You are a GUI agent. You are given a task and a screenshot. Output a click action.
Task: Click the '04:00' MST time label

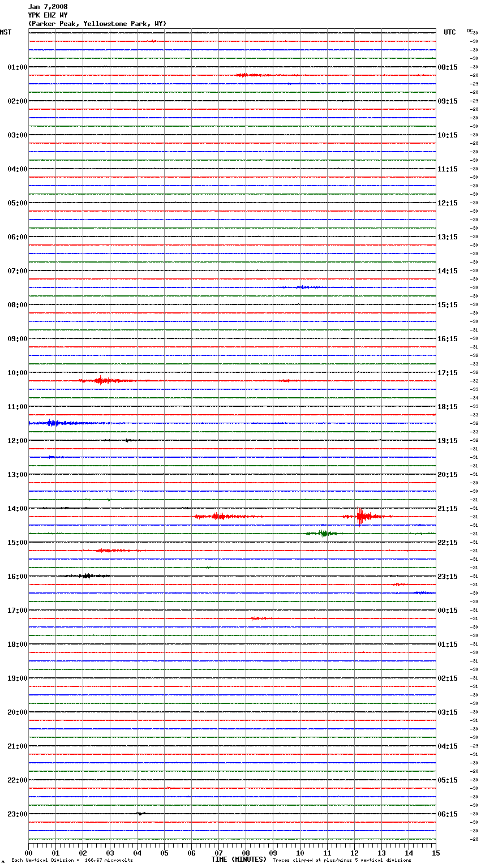coord(18,169)
